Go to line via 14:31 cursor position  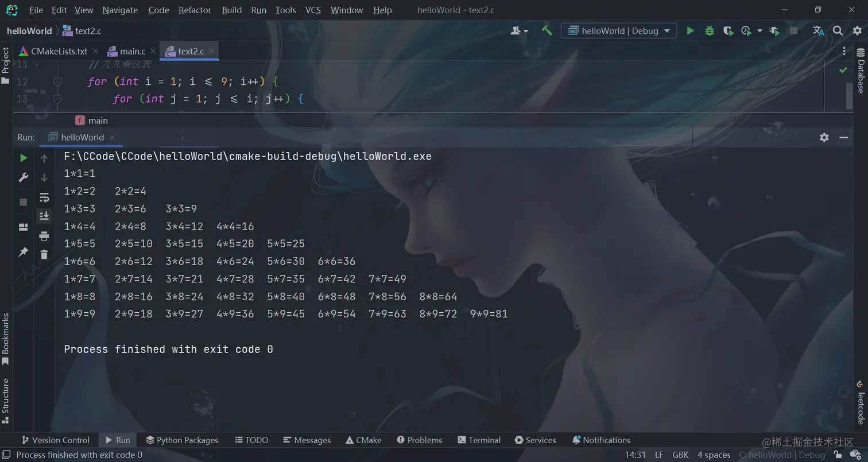tap(635, 455)
